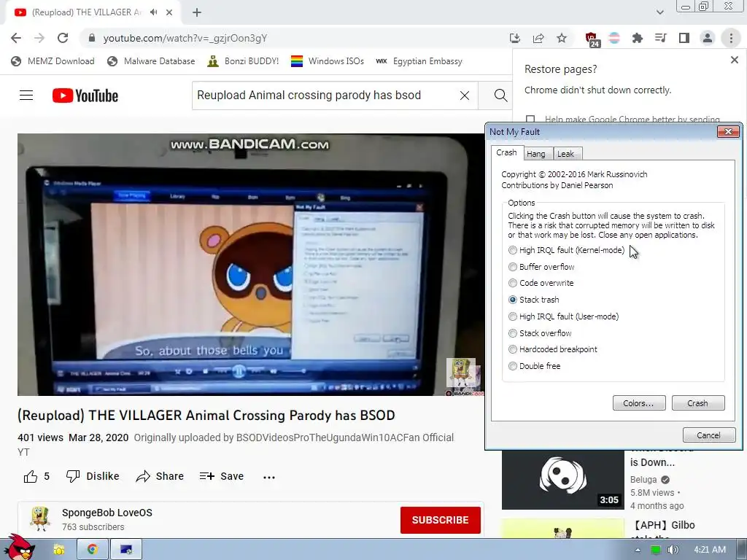Image resolution: width=747 pixels, height=560 pixels.
Task: Switch to the Leak tab
Action: pyautogui.click(x=566, y=154)
